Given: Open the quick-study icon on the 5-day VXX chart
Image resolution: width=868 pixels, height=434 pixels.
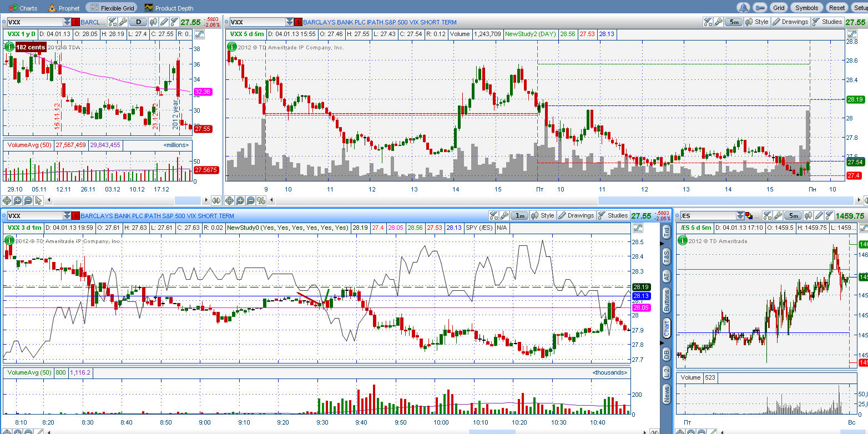Looking at the screenshot, I should tap(708, 22).
